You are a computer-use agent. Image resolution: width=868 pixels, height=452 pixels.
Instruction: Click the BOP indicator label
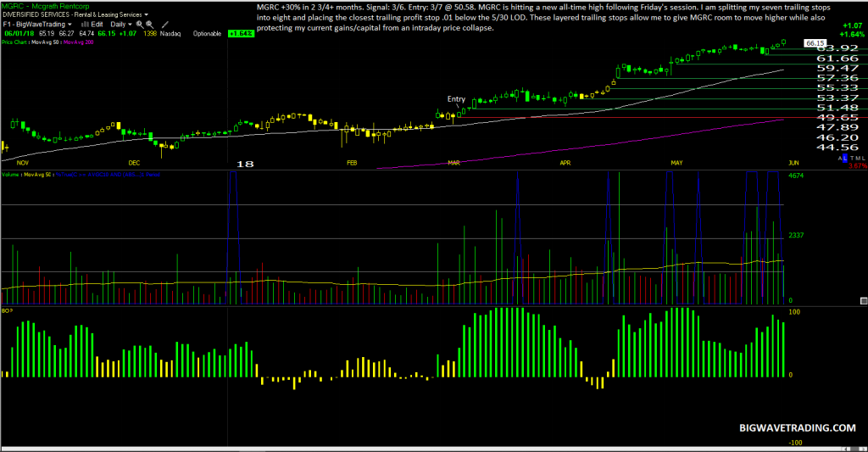[x=7, y=310]
